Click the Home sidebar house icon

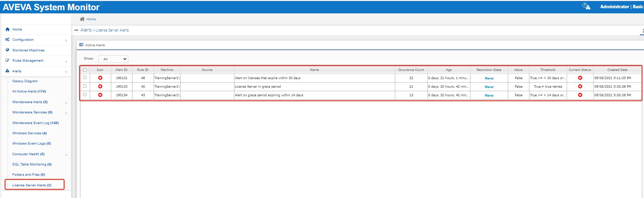(x=8, y=29)
